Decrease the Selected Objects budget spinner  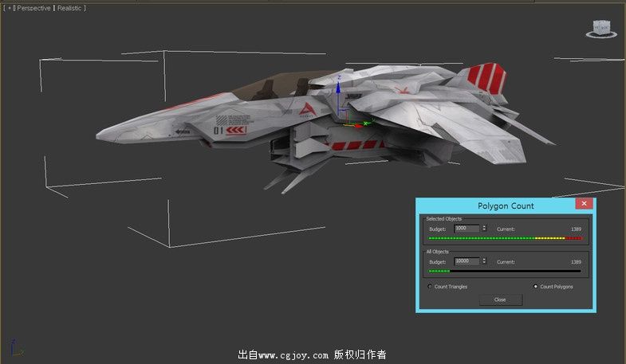[484, 231]
